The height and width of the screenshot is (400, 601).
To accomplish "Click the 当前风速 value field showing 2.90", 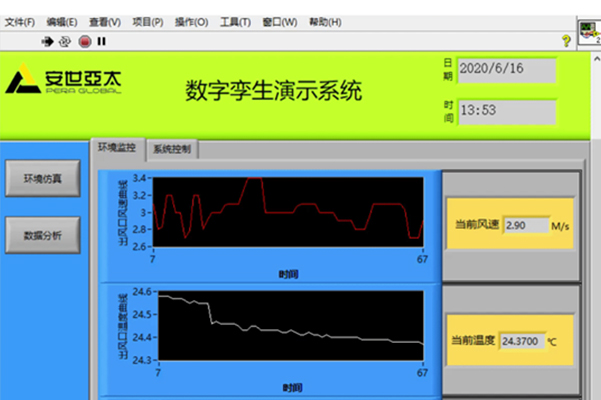I will (x=524, y=225).
